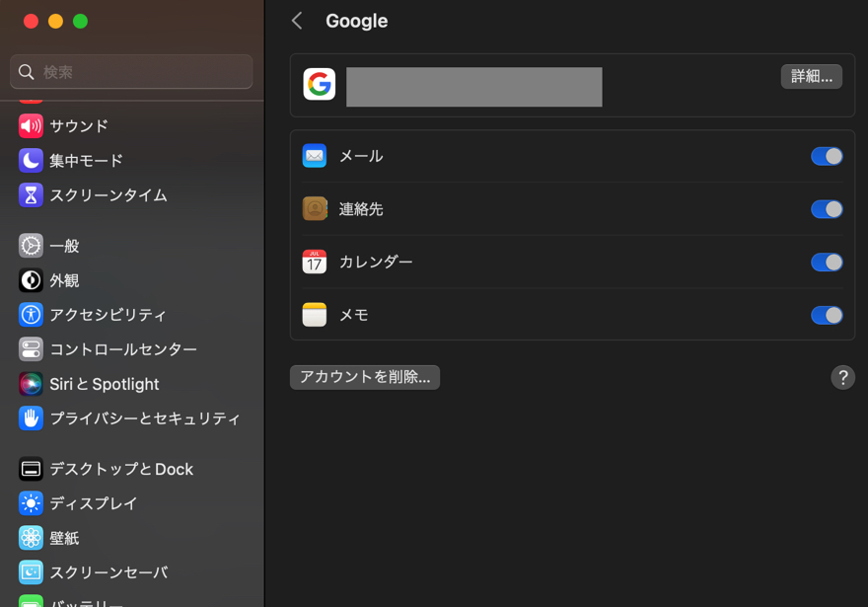
Task: Click the General (一般) gear icon
Action: tap(31, 246)
